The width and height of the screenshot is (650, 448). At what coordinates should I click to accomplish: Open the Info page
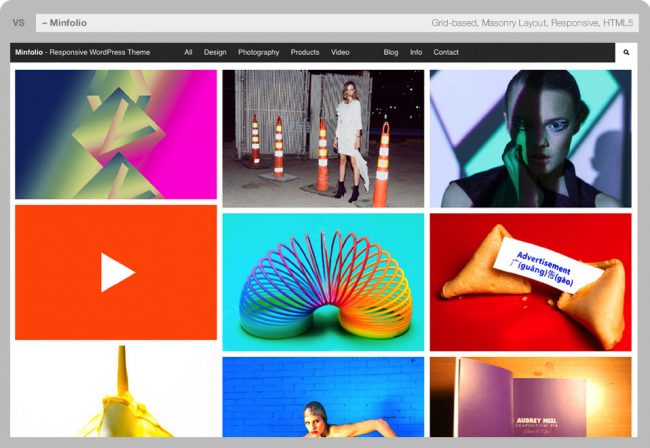coord(416,52)
